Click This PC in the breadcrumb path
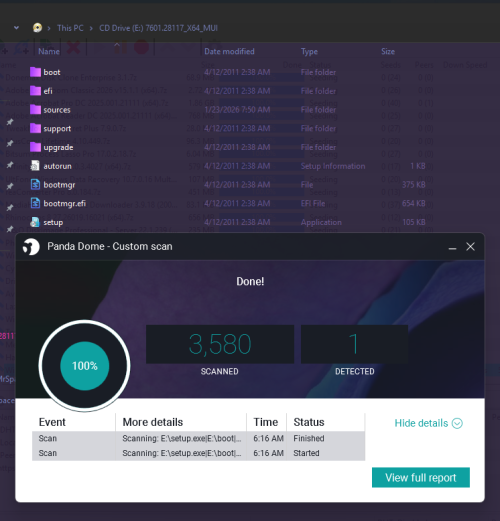Screen dimensions: 500x521 click(x=70, y=28)
